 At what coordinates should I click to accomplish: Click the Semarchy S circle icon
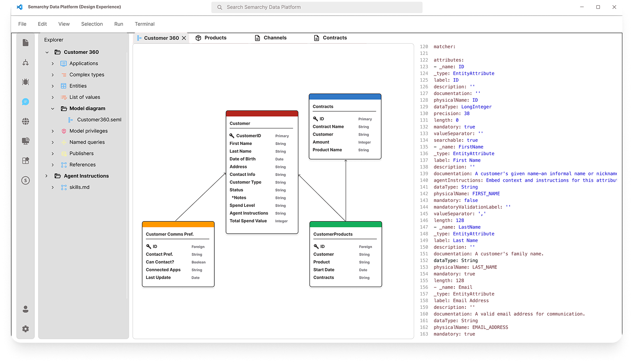(26, 180)
